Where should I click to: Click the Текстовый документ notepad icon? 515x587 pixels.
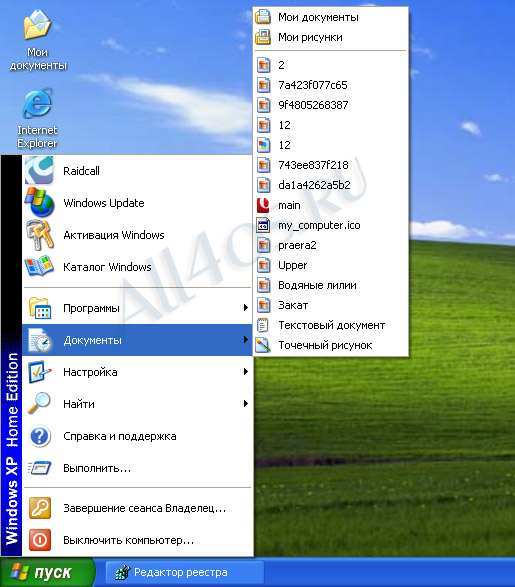coord(263,325)
